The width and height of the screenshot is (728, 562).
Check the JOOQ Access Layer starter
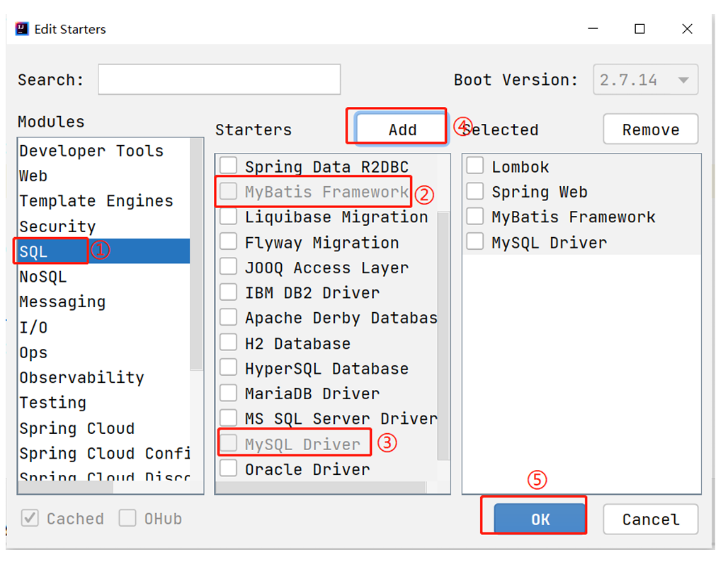tap(228, 266)
